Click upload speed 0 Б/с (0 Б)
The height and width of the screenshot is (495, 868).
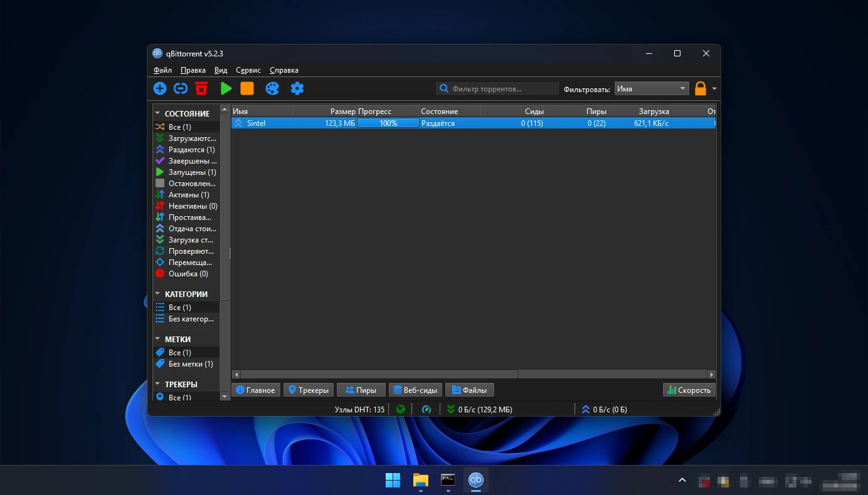605,410
